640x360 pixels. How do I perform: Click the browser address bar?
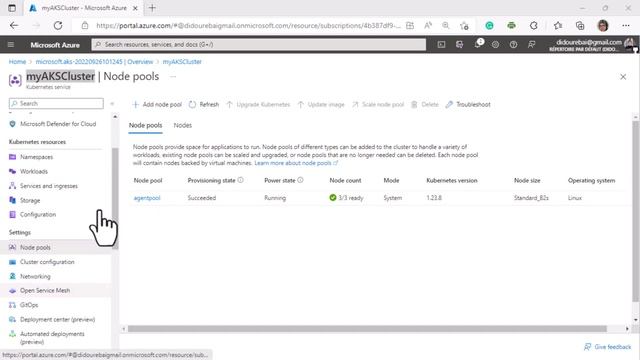(x=249, y=25)
